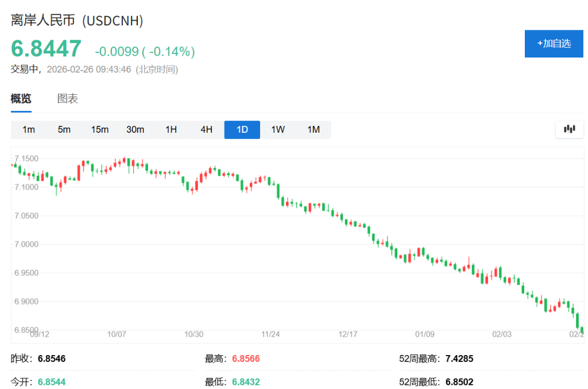Select the 1W timeframe

[278, 129]
